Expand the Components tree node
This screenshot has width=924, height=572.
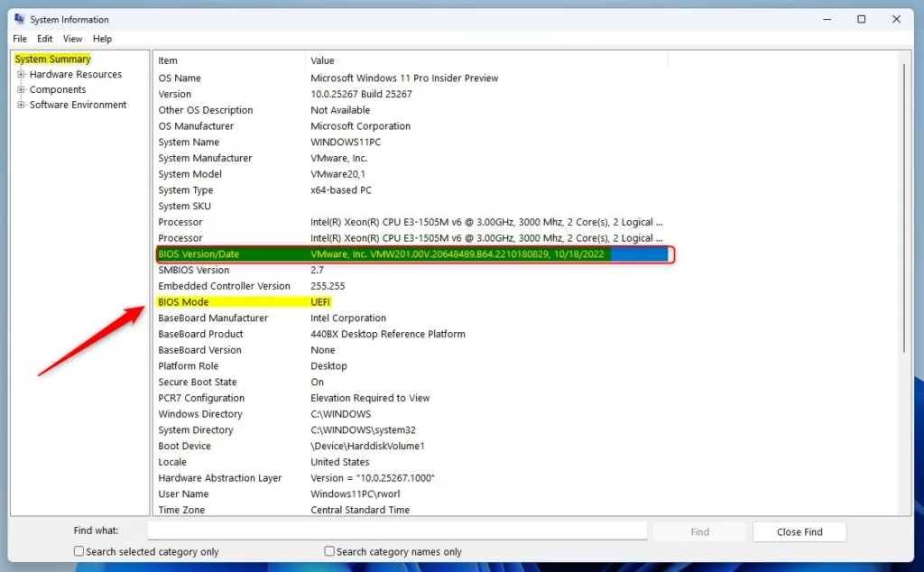[21, 90]
